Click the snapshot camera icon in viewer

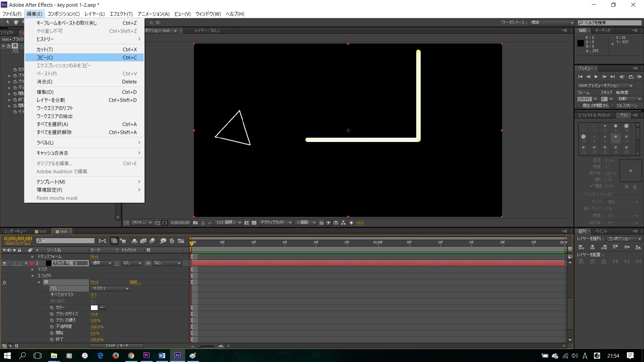click(x=195, y=223)
